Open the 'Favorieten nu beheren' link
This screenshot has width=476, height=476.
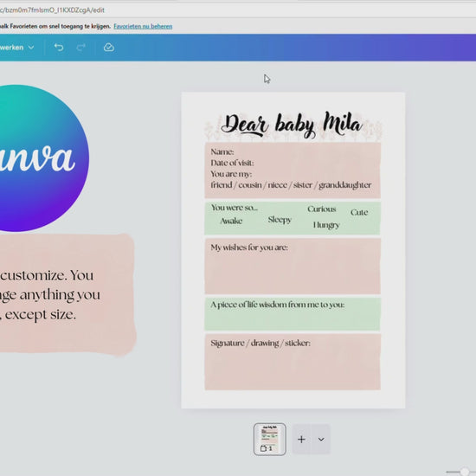[143, 27]
